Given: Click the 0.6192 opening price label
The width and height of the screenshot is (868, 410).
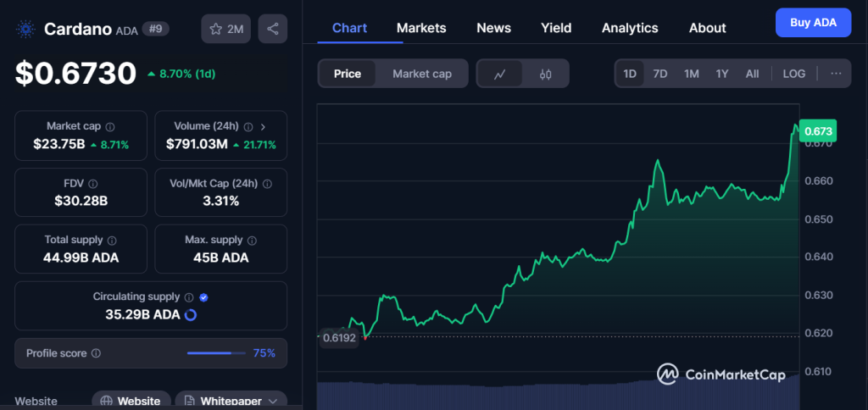Looking at the screenshot, I should [x=339, y=337].
